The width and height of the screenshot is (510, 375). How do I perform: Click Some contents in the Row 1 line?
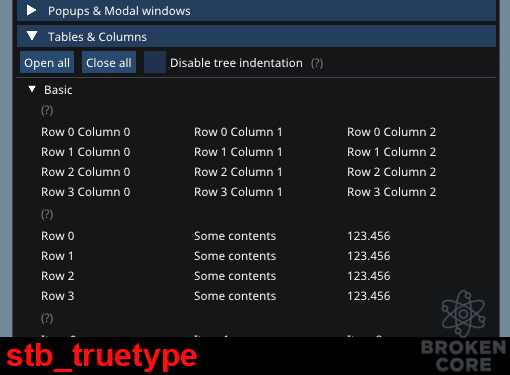[x=235, y=256]
